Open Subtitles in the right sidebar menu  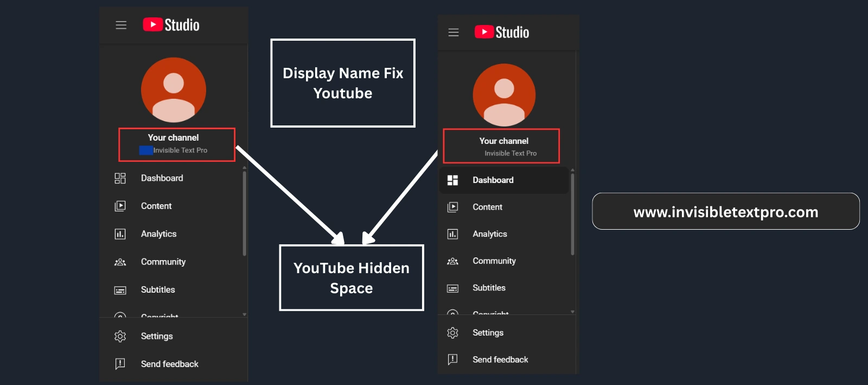click(489, 288)
